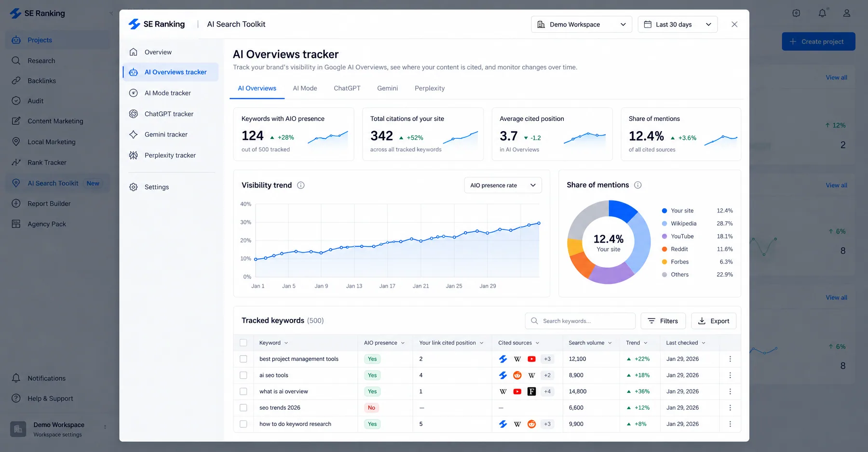Click the Gemini tracker sparkle icon
This screenshot has height=452, width=868.
[x=134, y=134]
